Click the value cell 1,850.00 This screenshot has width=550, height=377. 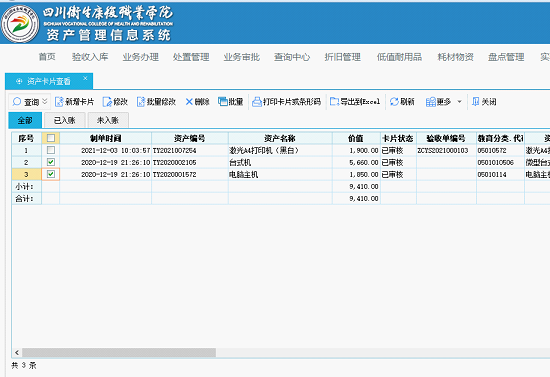point(356,174)
